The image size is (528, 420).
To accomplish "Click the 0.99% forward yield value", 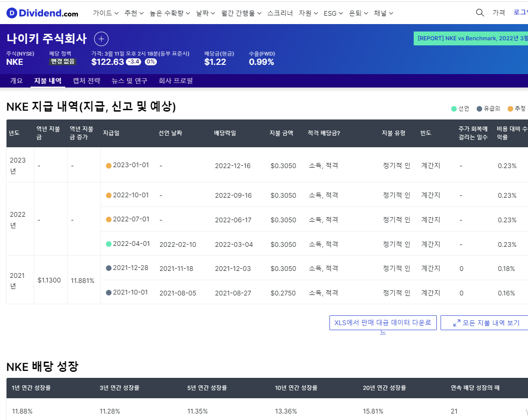I will click(261, 62).
